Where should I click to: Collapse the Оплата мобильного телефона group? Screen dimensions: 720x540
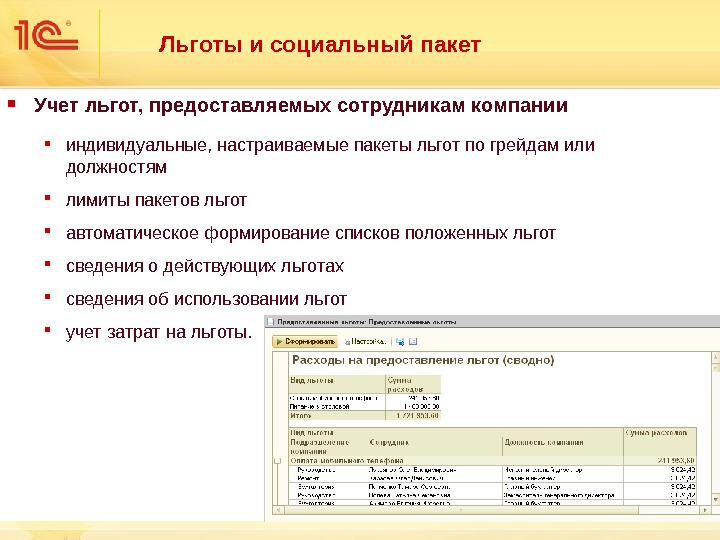click(277, 461)
